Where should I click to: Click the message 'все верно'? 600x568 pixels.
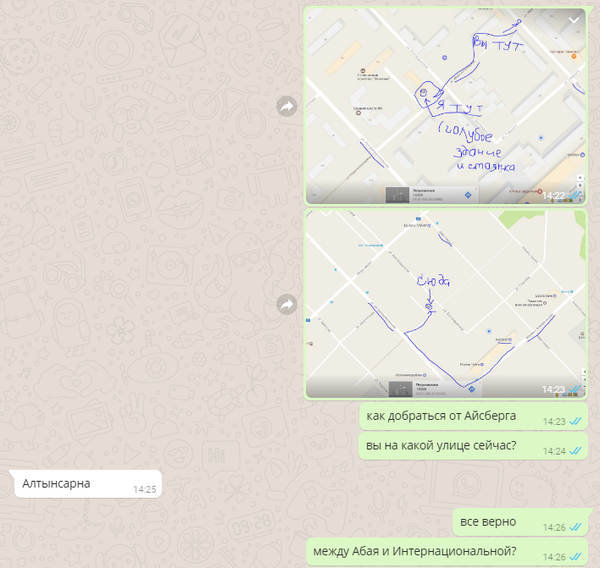click(488, 522)
